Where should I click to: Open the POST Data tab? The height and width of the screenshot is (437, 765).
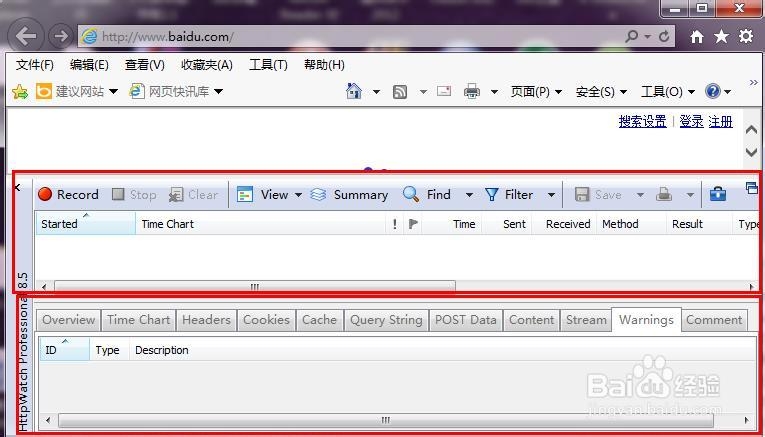(466, 320)
